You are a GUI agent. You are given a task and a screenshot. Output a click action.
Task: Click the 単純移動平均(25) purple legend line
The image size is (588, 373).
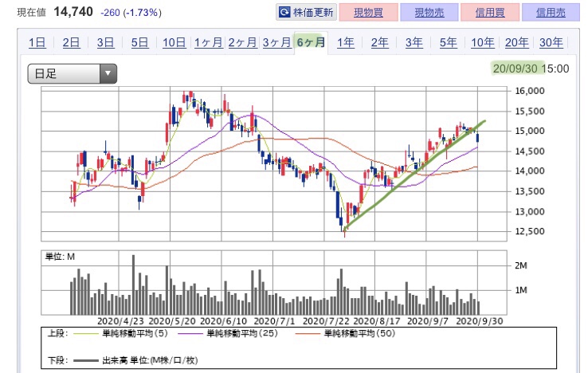(x=190, y=333)
